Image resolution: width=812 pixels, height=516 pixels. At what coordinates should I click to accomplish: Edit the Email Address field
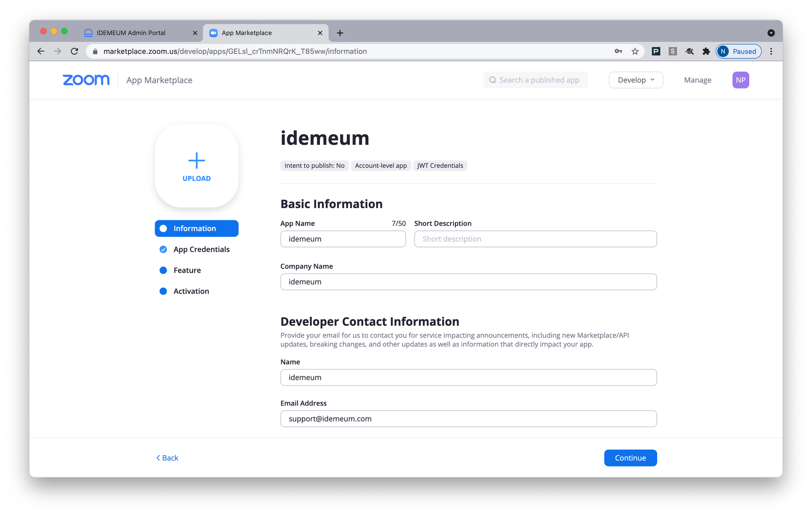(x=469, y=419)
